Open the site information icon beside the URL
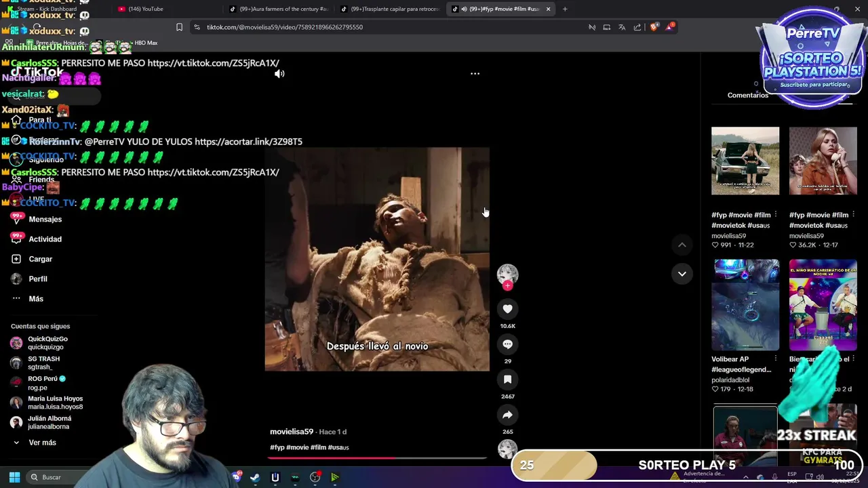This screenshot has height=488, width=868. 197,27
